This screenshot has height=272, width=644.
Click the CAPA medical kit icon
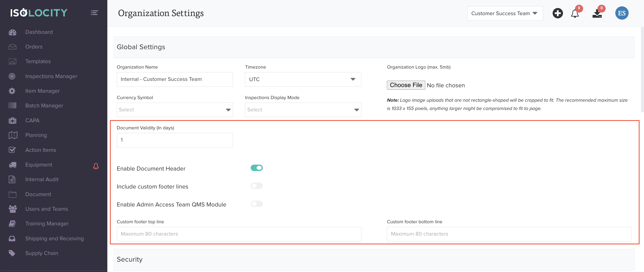(x=12, y=121)
